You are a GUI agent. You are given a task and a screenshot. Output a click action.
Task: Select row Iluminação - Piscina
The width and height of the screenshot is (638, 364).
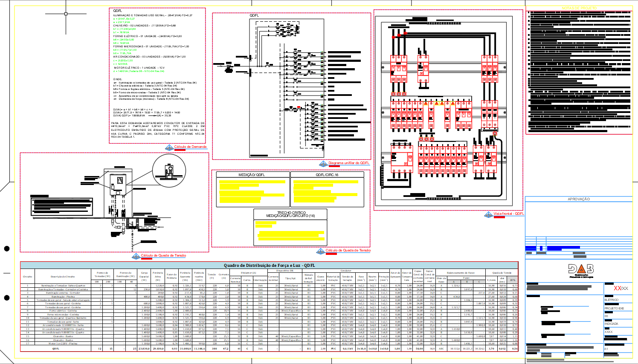269,296
